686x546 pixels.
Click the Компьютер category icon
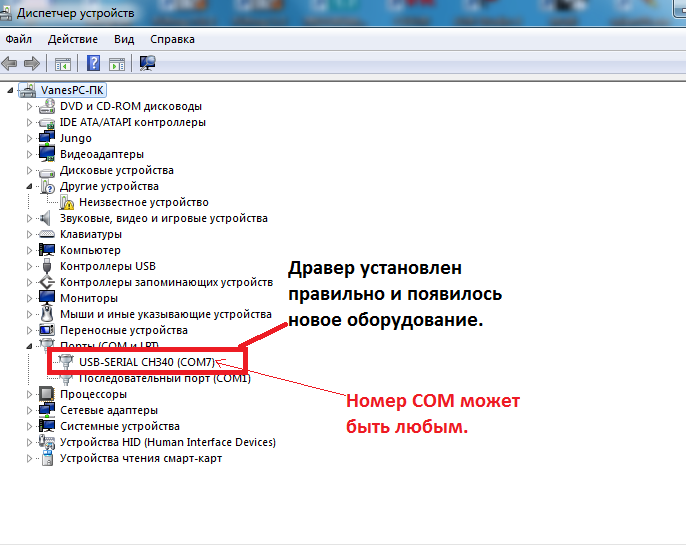[47, 250]
